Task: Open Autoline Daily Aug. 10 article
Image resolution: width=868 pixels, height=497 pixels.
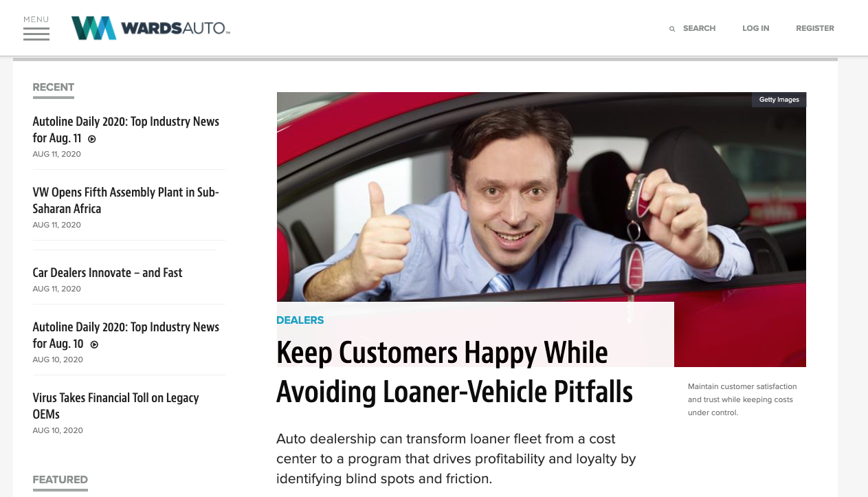Action: (126, 335)
